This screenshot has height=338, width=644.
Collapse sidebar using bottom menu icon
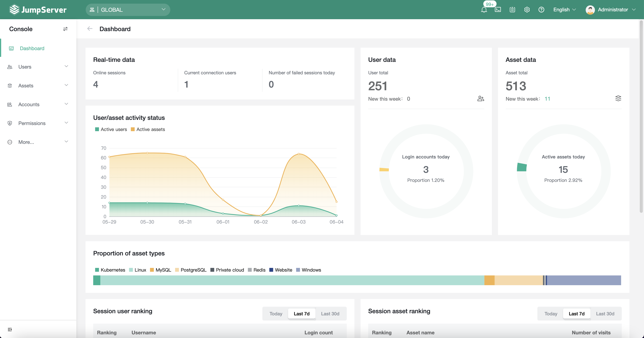click(10, 330)
